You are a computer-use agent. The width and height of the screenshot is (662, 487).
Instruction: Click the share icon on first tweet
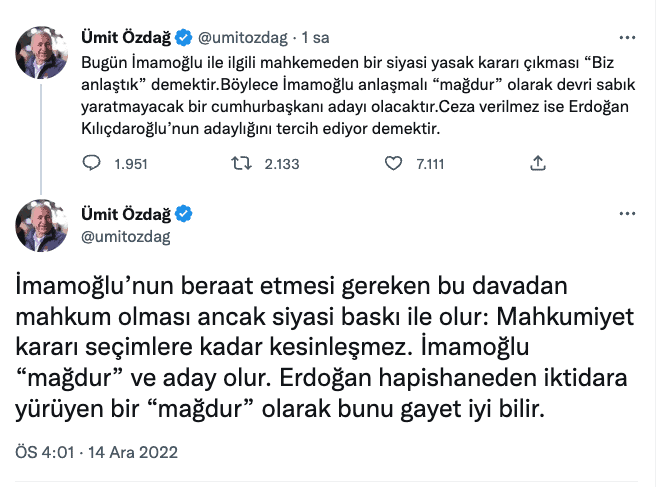click(537, 164)
